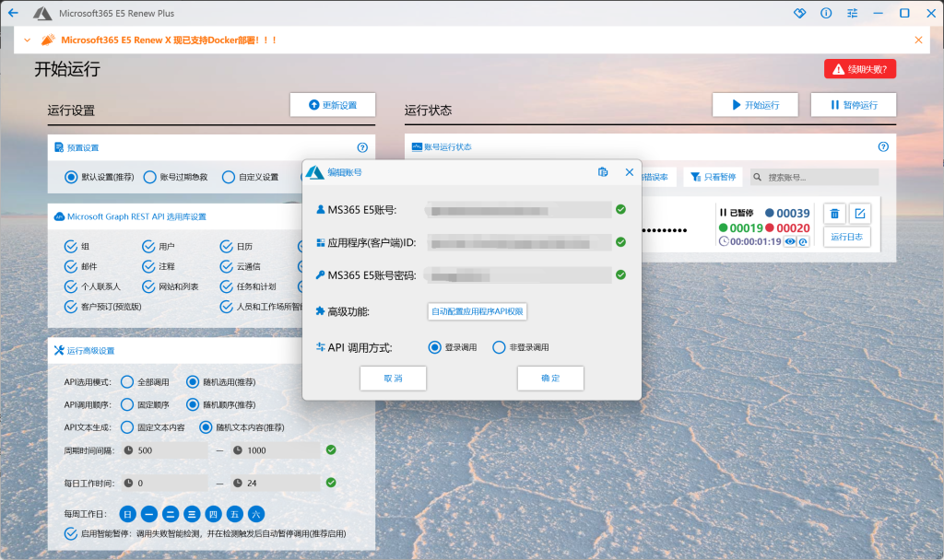Select 固定顺序 call order
This screenshot has width=944, height=560.
point(127,405)
